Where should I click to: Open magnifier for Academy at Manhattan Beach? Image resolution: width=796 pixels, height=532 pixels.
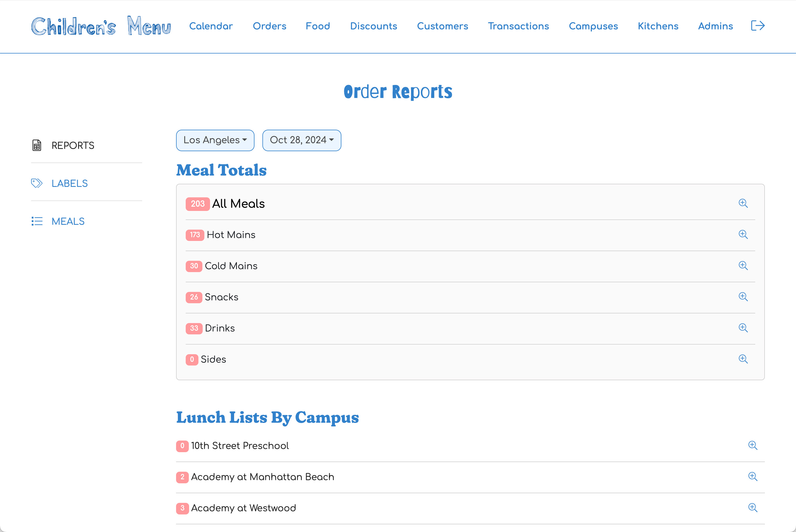click(x=753, y=477)
